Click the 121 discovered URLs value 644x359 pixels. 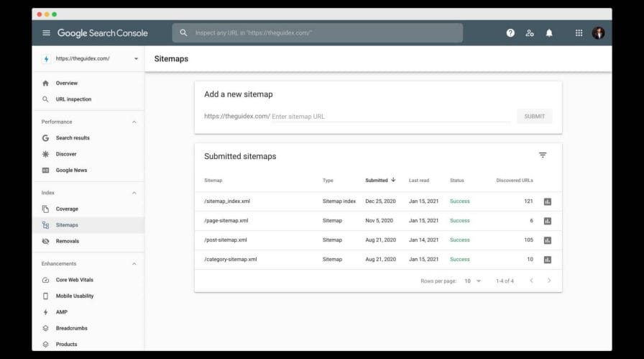pyautogui.click(x=528, y=201)
